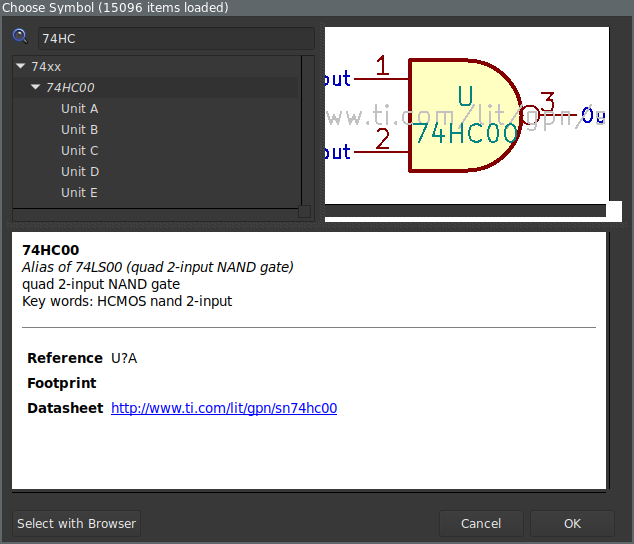
Task: Select the 74HC00 symbol entry
Action: (x=156, y=87)
